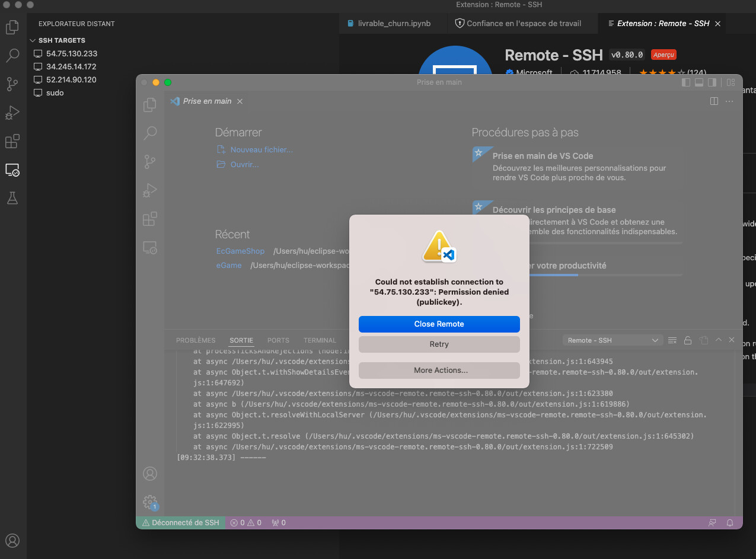Close the output panel with the X icon
This screenshot has height=559, width=756.
(x=732, y=340)
